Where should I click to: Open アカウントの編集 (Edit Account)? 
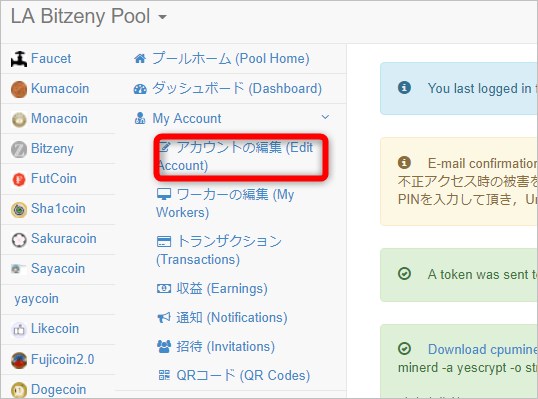235,156
